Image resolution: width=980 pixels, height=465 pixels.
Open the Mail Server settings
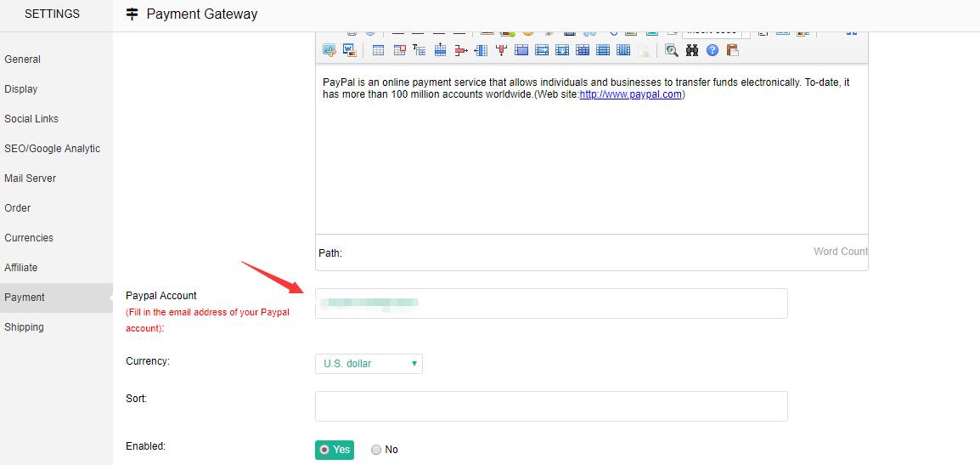click(30, 179)
